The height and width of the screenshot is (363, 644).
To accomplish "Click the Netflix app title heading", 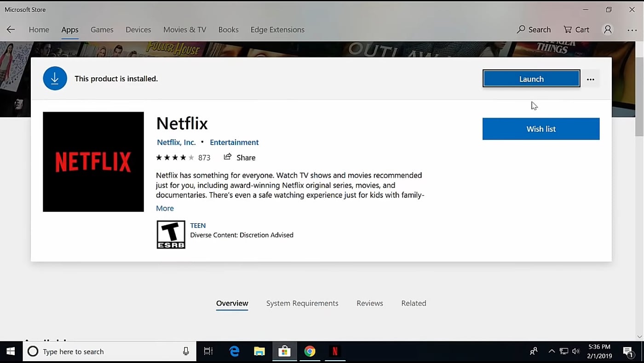I will click(182, 123).
